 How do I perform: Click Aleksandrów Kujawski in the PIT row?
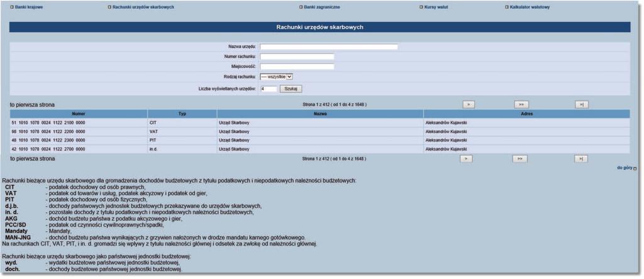point(447,140)
